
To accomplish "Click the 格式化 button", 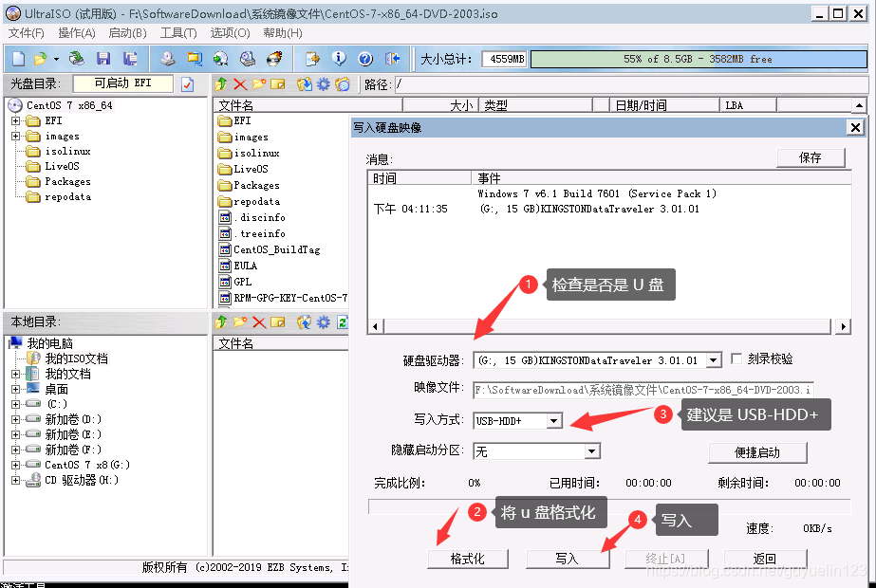I will point(468,559).
